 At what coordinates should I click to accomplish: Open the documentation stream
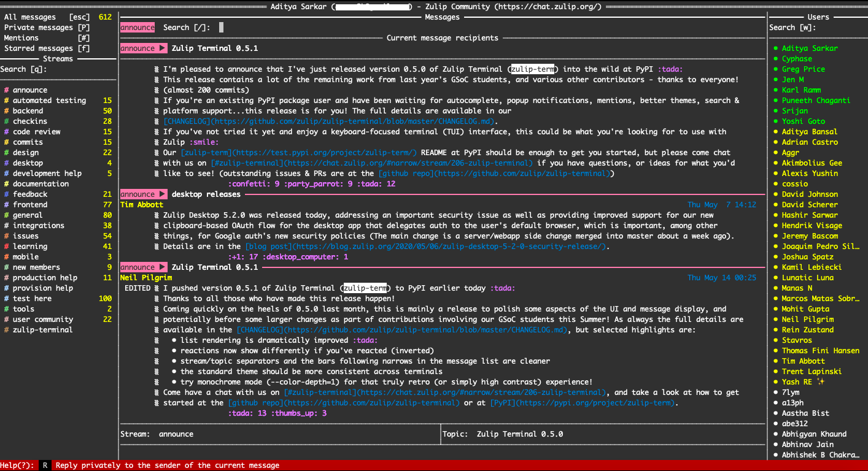click(58, 184)
